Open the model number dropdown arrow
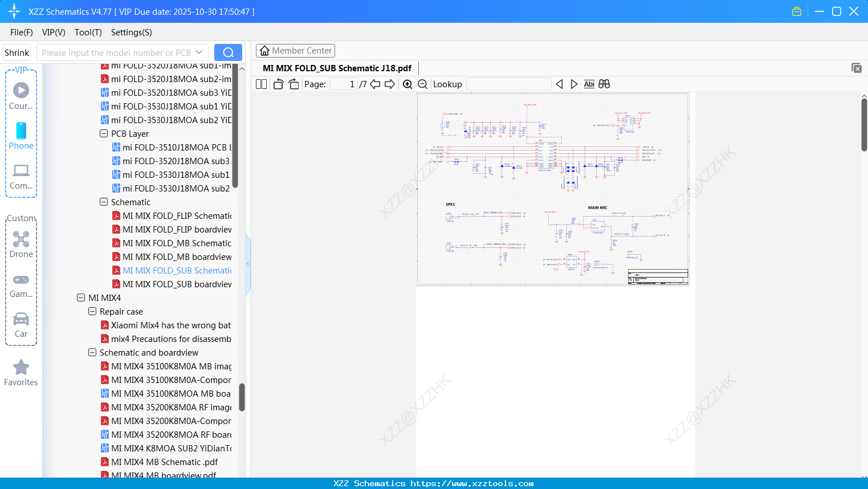The height and width of the screenshot is (489, 868). point(199,52)
